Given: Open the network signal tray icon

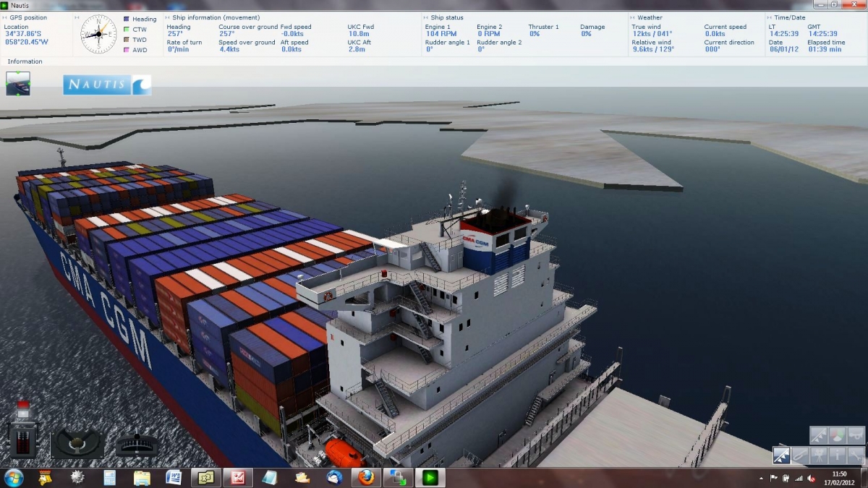Looking at the screenshot, I should [798, 478].
